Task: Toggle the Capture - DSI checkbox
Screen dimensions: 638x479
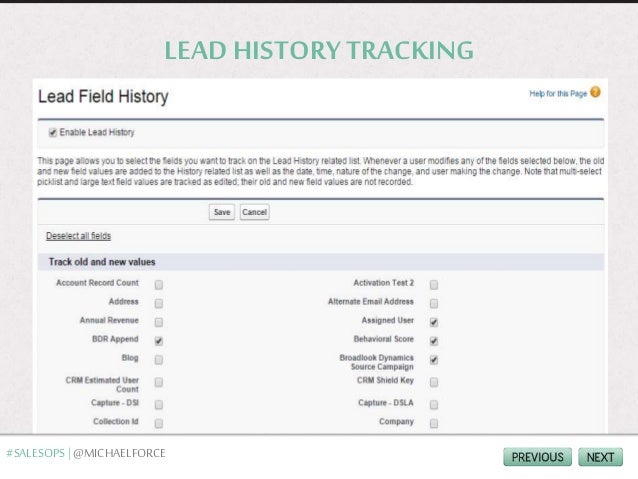Action: tap(159, 405)
